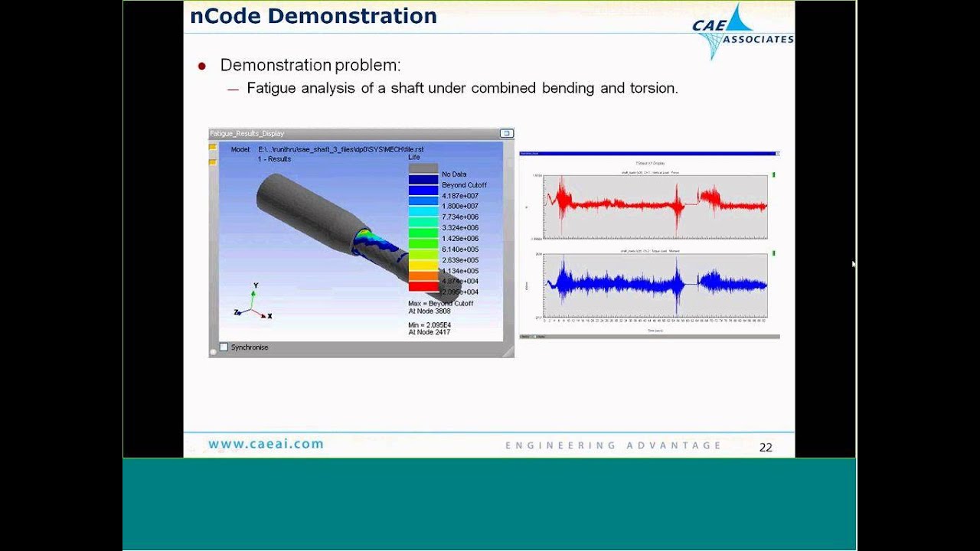Click the blue title bar of the time series window
Screen dimensions: 980x551
click(648, 154)
